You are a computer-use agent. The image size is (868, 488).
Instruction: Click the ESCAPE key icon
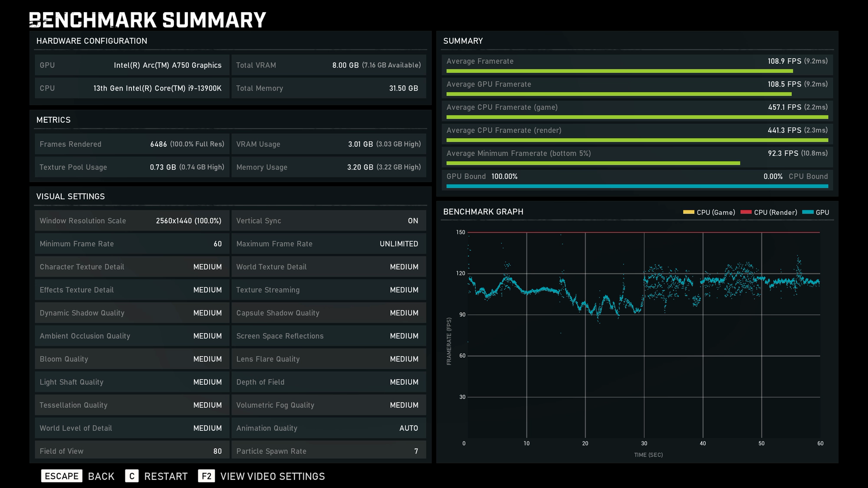[62, 476]
